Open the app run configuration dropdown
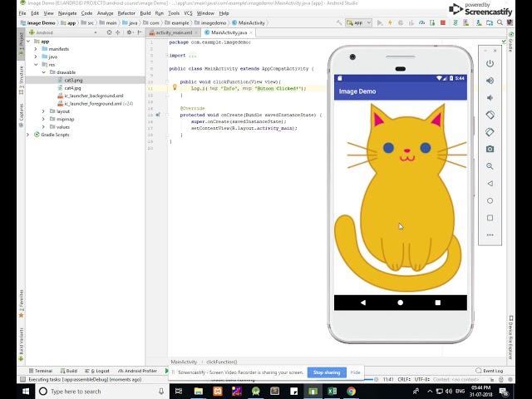 pyautogui.click(x=359, y=22)
